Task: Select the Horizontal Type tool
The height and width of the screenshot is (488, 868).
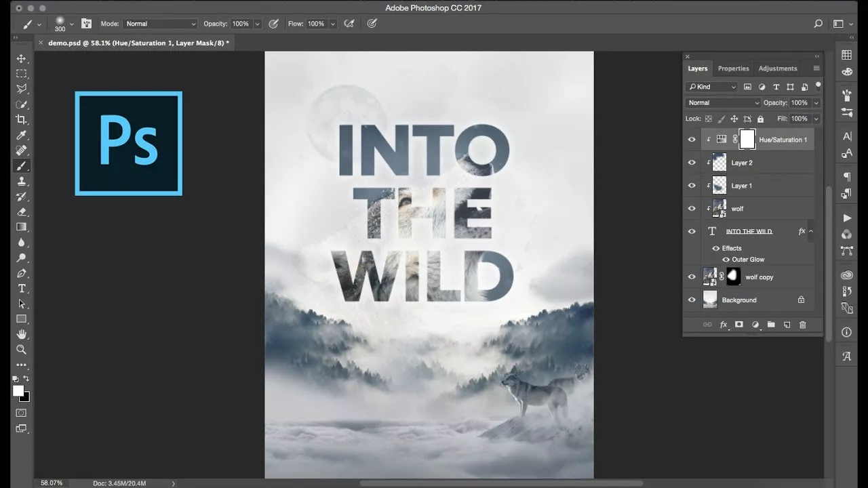Action: (22, 288)
